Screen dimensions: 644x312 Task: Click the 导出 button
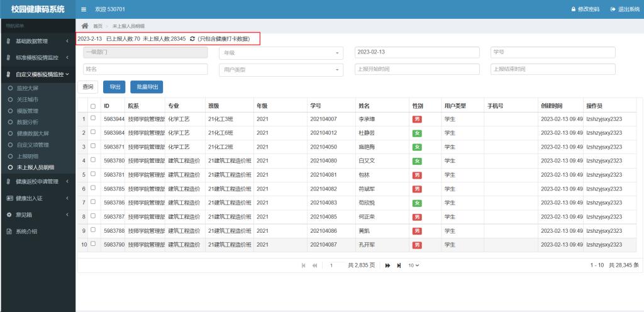tap(114, 87)
